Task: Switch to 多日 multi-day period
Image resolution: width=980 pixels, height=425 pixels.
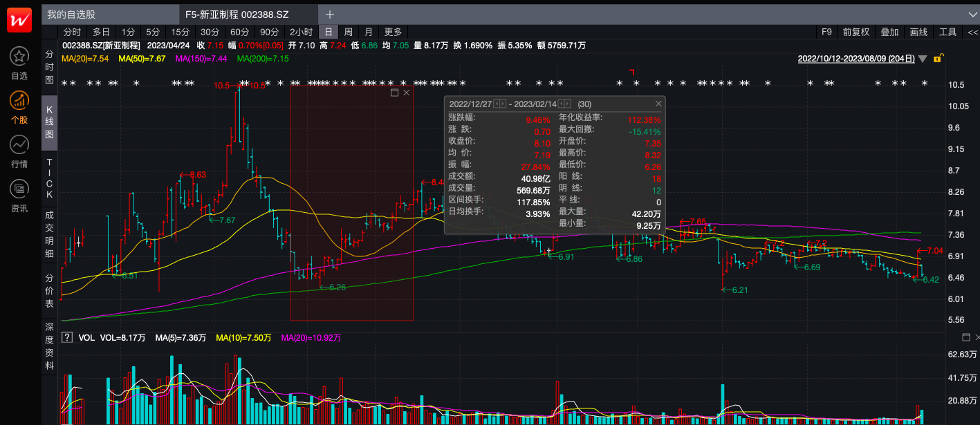Action: click(x=101, y=32)
